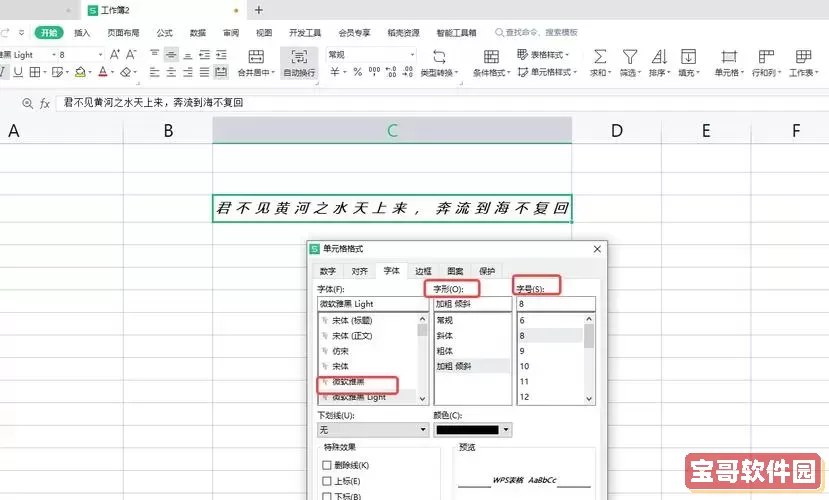Click the increase font size icon
The image size is (829, 500).
click(115, 54)
